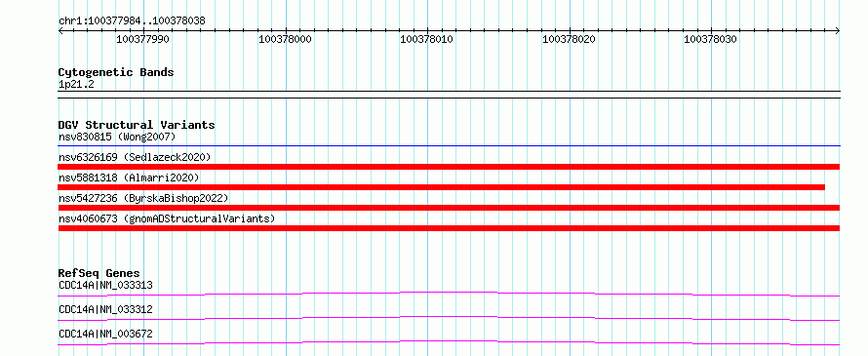Click the blue bar of nsv830815
The image size is (868, 356).
click(449, 145)
